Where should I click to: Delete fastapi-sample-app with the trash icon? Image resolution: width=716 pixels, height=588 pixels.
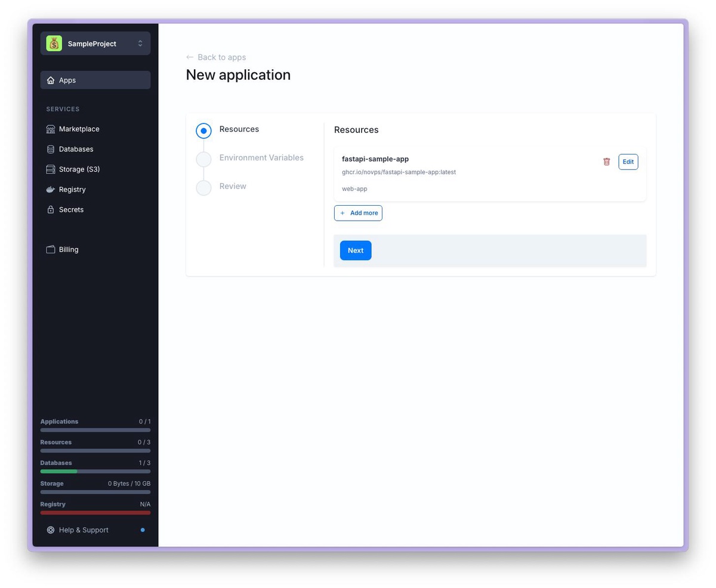coord(606,162)
